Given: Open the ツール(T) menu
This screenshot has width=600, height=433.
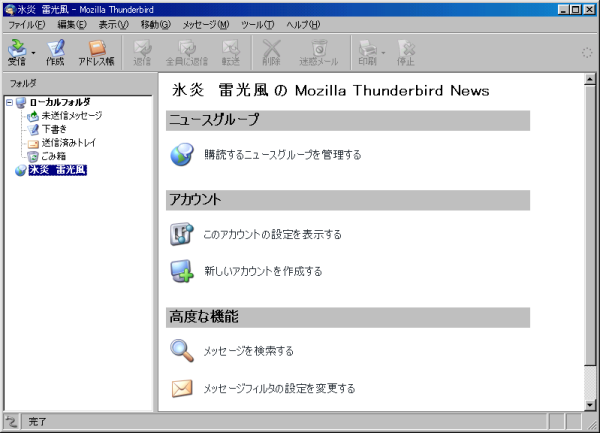Looking at the screenshot, I should tap(258, 25).
